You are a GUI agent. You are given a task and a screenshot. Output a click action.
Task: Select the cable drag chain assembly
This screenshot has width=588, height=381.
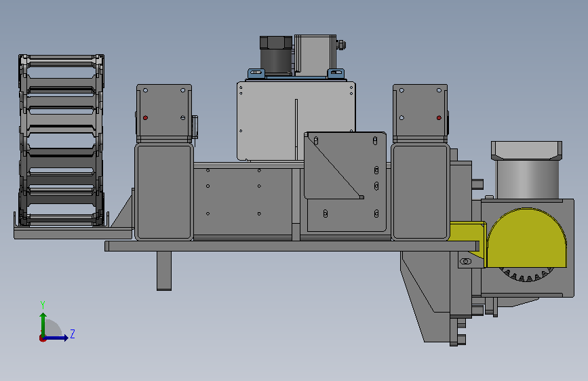tap(62, 140)
